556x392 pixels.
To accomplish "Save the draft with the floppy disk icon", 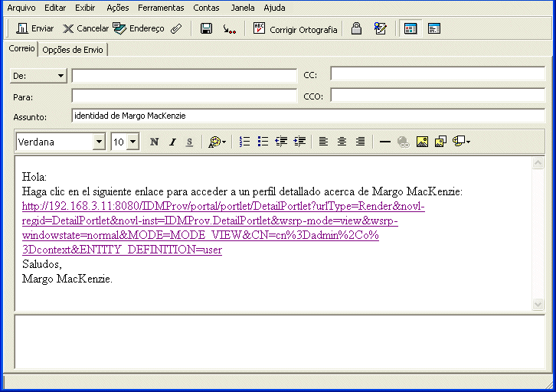I will coord(206,28).
